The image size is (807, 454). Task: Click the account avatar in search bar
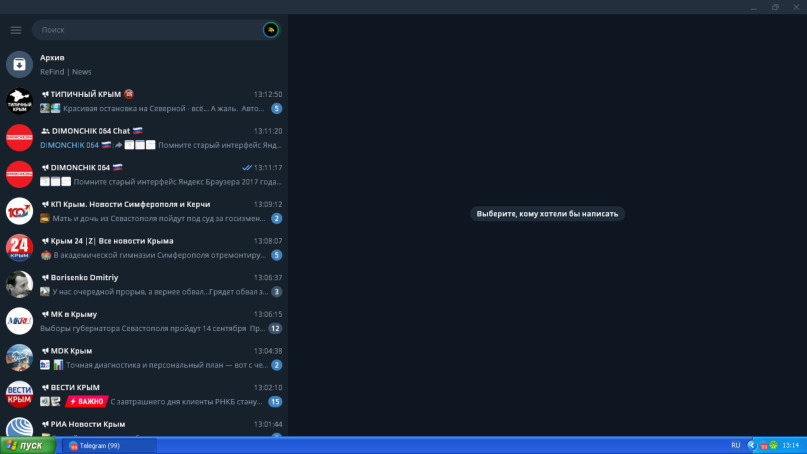coord(271,30)
